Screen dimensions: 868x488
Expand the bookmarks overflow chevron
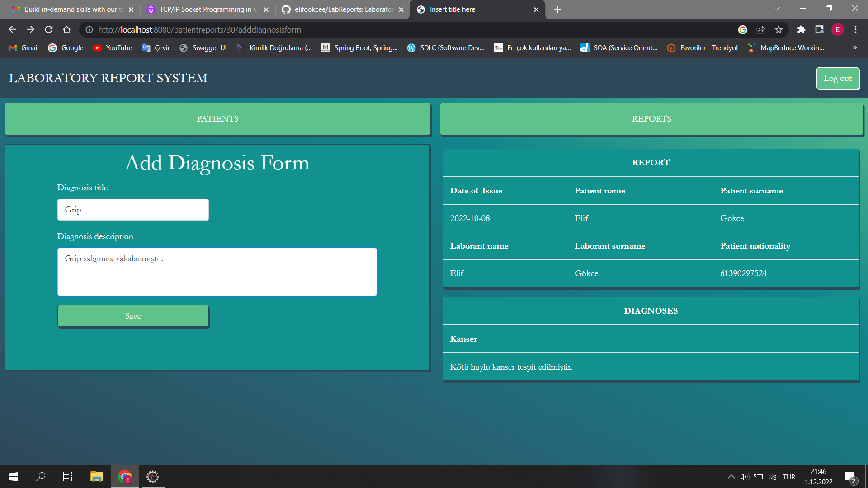click(854, 47)
